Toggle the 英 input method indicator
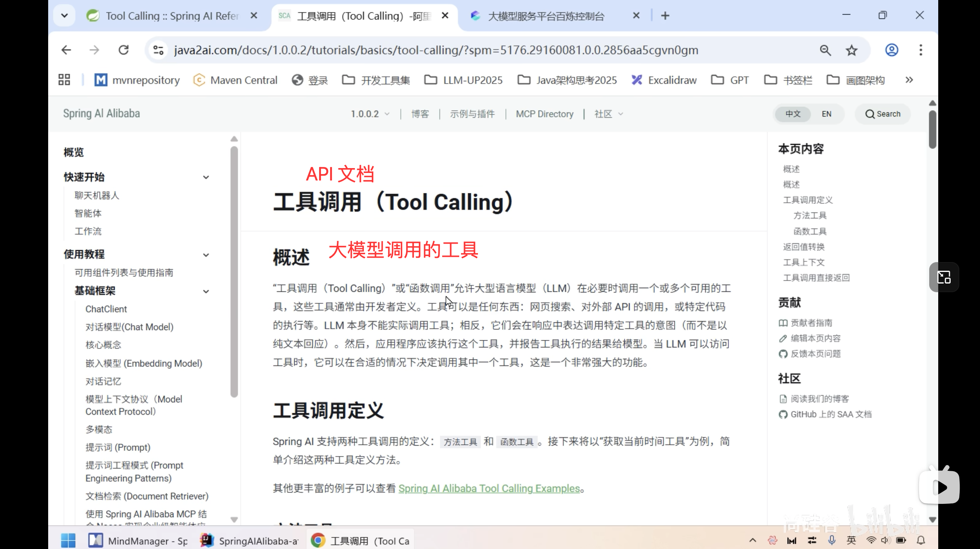The image size is (980, 549). tap(851, 540)
